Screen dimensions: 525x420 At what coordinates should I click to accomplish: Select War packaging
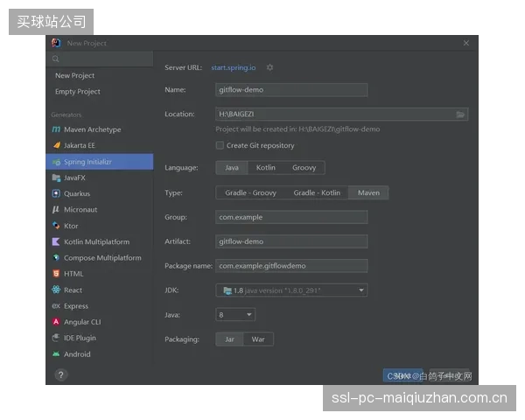[258, 339]
